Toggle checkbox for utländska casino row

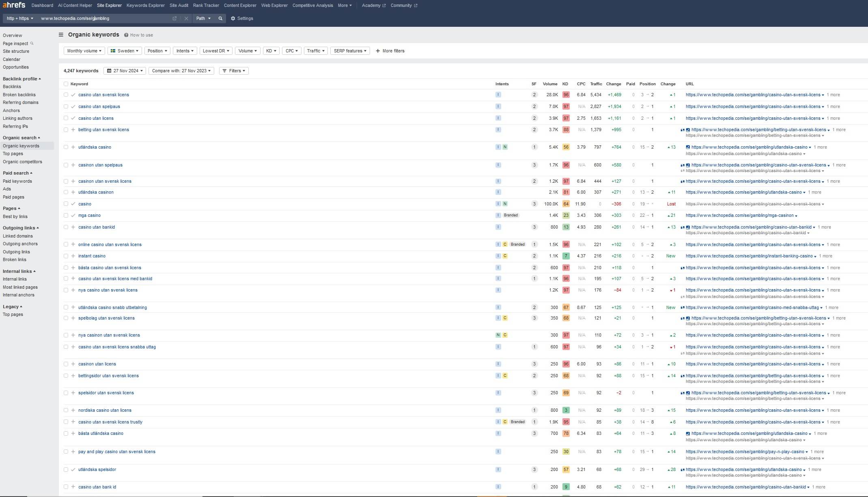[66, 147]
